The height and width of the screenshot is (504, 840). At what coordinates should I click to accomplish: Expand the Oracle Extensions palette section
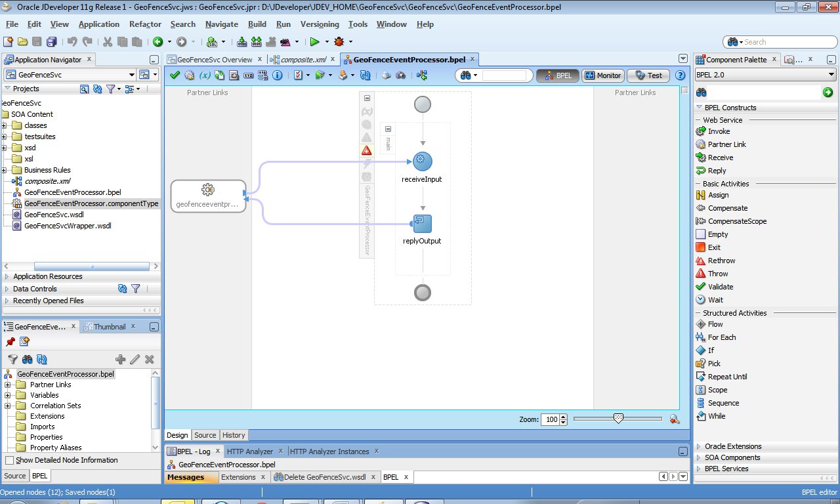[x=699, y=447]
